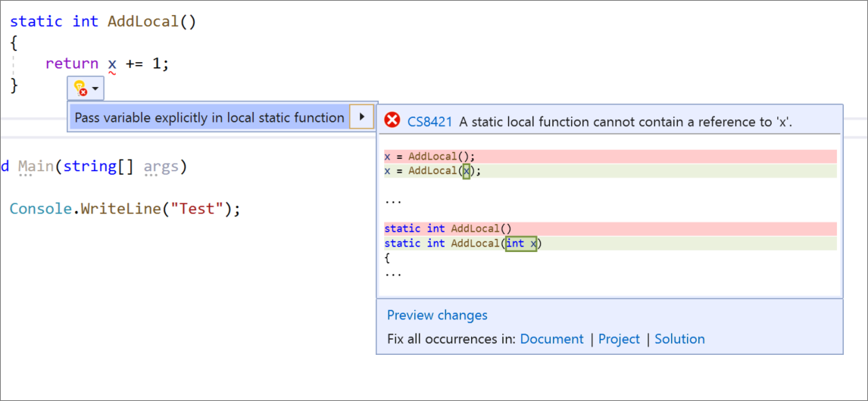868x401 pixels.
Task: Click the args parameter in Main
Action: tap(161, 166)
